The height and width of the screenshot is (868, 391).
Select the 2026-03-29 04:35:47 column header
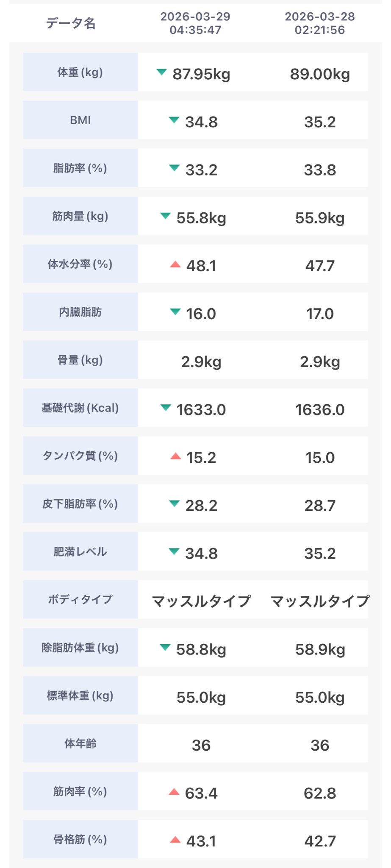click(195, 23)
